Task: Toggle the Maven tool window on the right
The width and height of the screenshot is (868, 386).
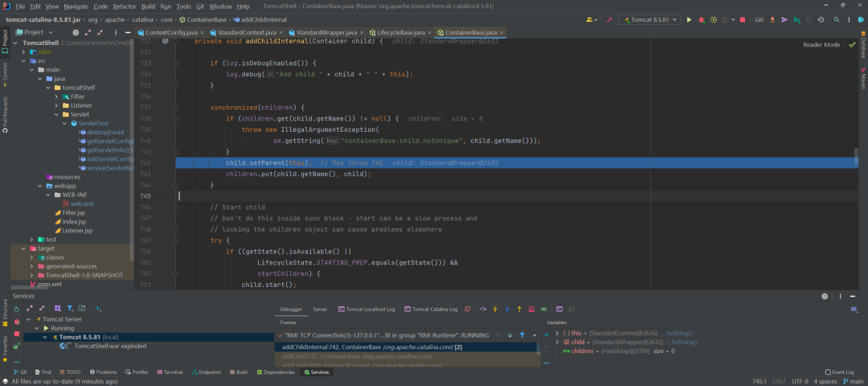Action: pyautogui.click(x=862, y=78)
